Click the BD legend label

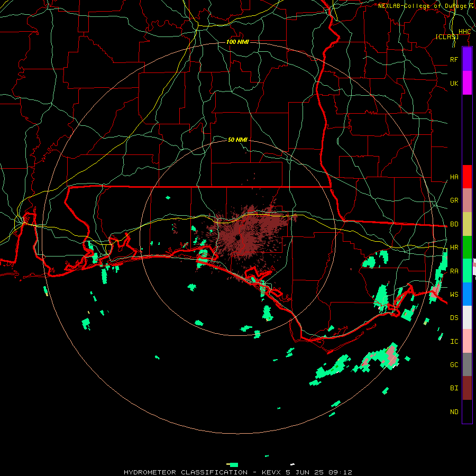(x=454, y=224)
